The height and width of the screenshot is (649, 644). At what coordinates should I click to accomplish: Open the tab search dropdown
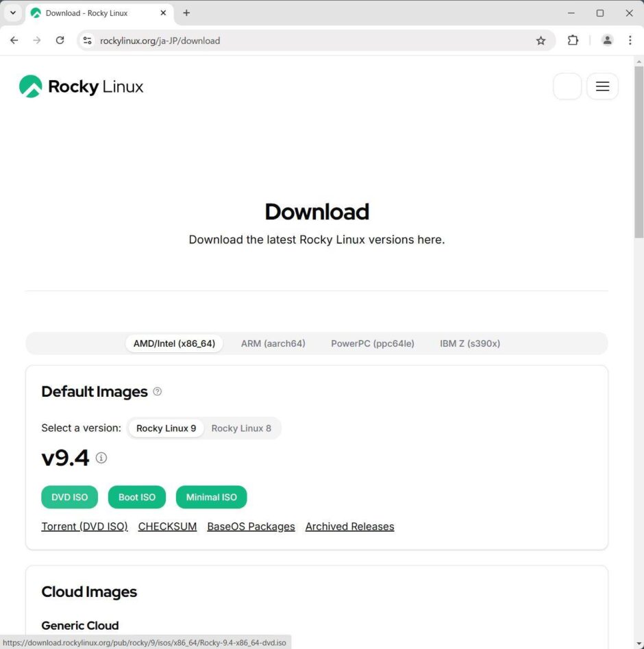[13, 13]
